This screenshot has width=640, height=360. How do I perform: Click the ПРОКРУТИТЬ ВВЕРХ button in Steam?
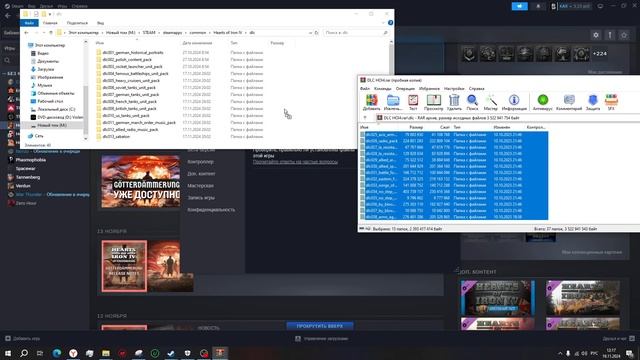pyautogui.click(x=320, y=326)
